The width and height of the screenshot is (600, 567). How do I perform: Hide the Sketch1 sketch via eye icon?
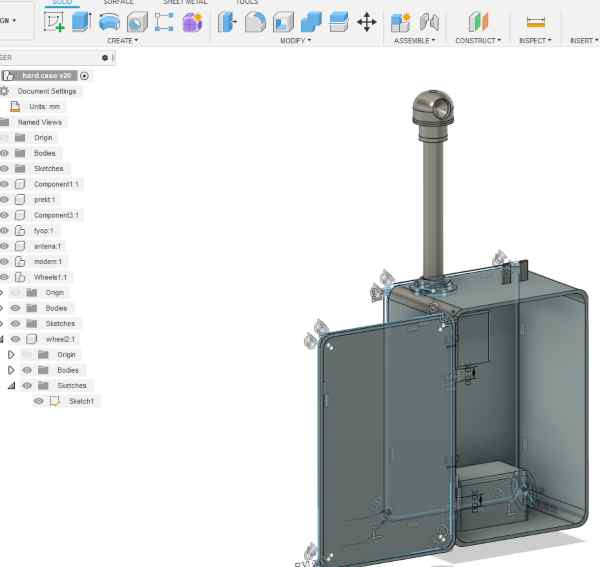click(39, 401)
